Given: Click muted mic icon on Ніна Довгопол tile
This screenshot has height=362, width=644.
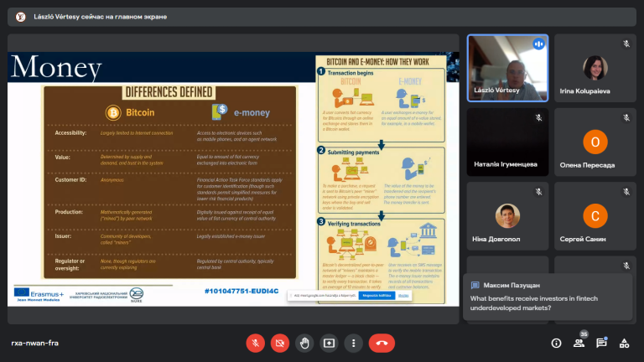Looking at the screenshot, I should coord(539,192).
